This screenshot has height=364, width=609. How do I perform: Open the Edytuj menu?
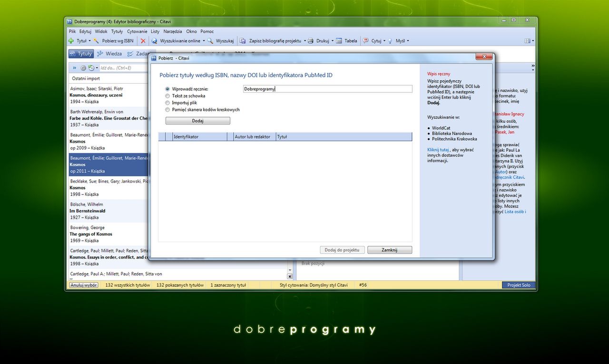pos(85,31)
